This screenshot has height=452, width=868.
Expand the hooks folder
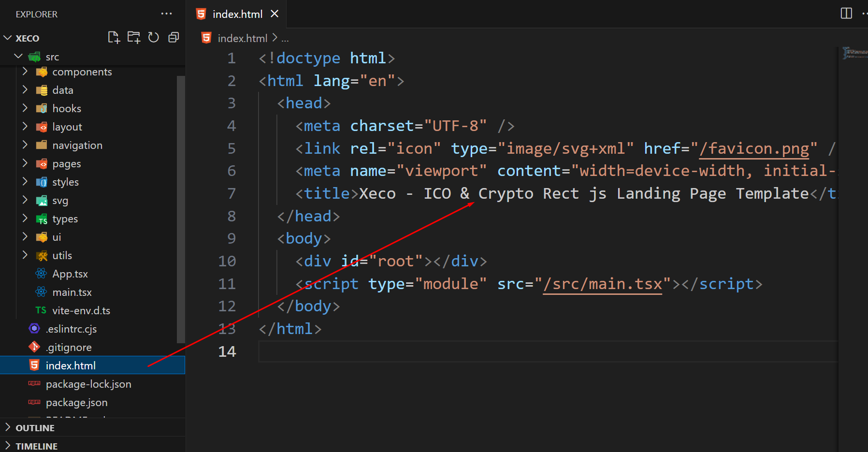(25, 108)
